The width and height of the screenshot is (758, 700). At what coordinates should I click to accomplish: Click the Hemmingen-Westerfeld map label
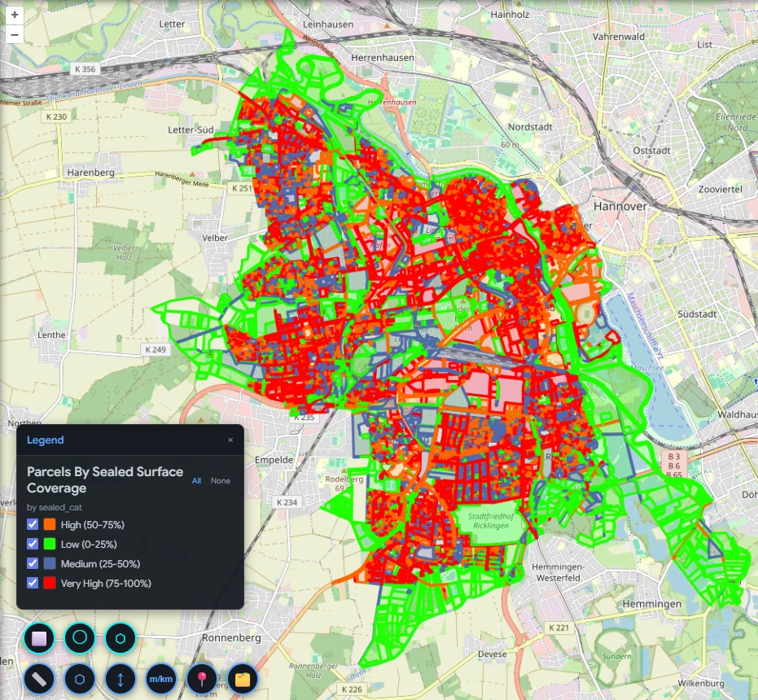pos(559,572)
